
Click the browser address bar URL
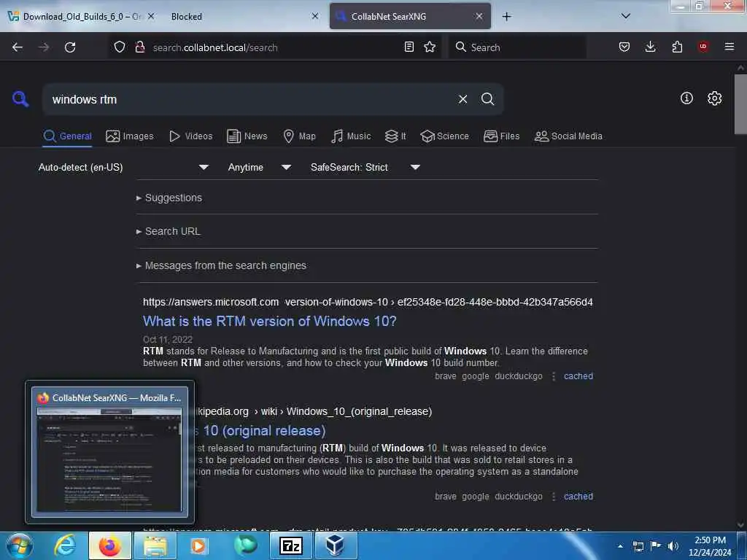point(274,47)
